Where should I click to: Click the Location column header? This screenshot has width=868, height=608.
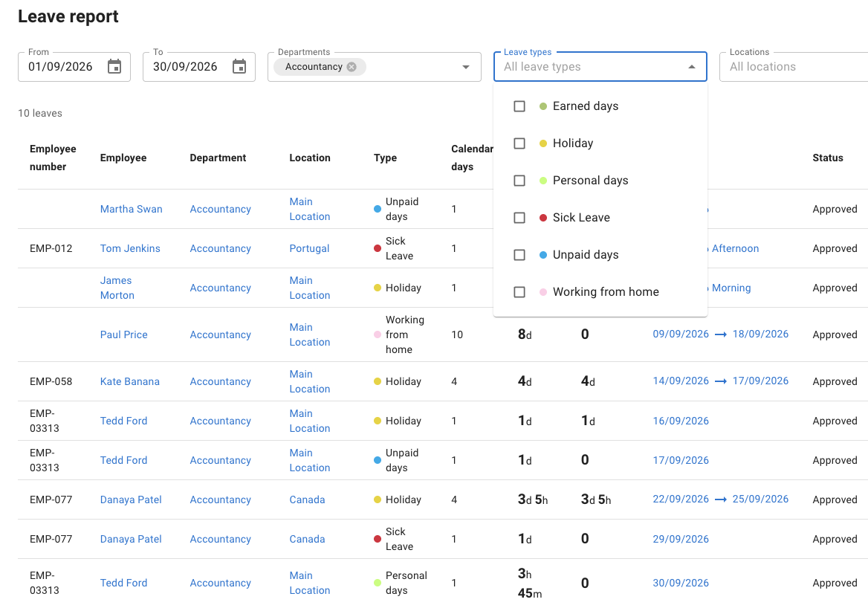(309, 158)
